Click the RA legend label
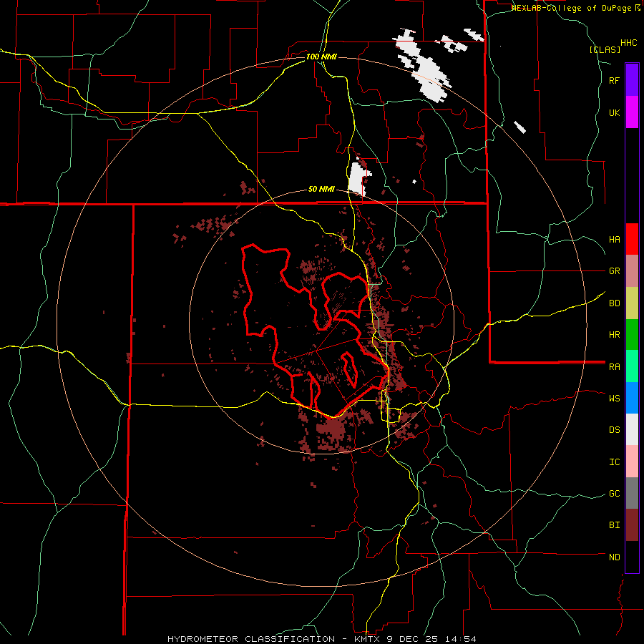 tap(614, 367)
